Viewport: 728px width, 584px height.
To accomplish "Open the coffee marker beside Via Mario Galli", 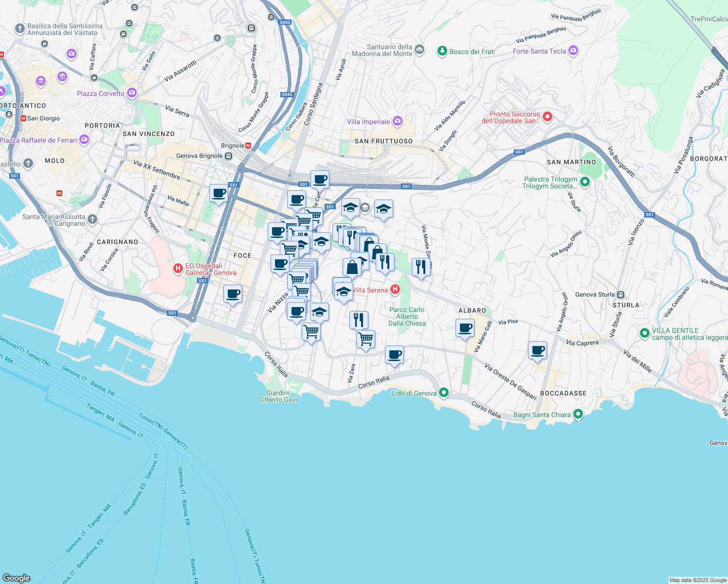I will [x=465, y=328].
